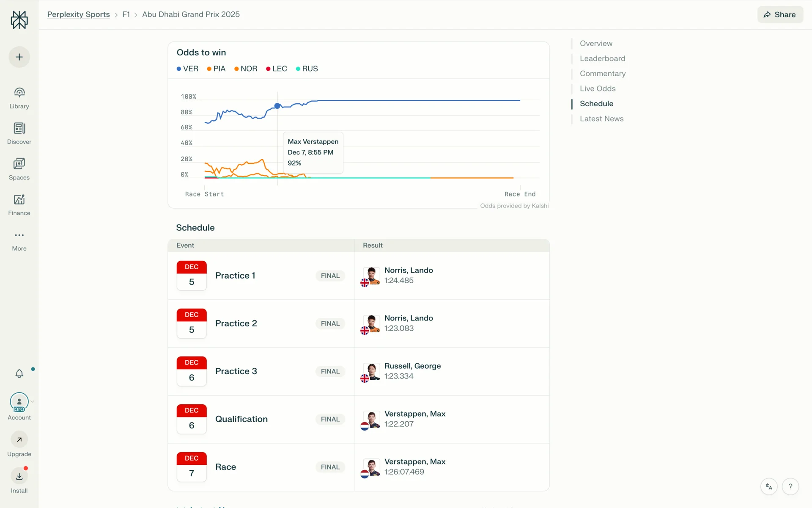
Task: Toggle VER series in odds legend
Action: tap(187, 69)
